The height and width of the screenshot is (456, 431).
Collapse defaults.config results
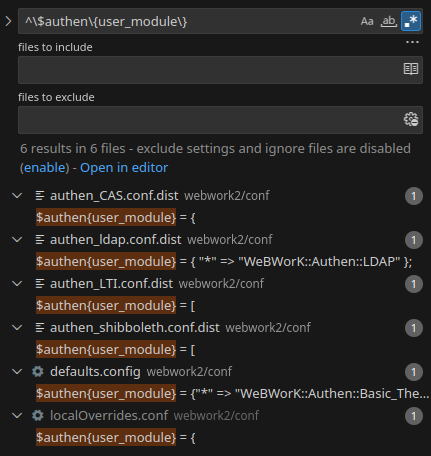pos(17,372)
